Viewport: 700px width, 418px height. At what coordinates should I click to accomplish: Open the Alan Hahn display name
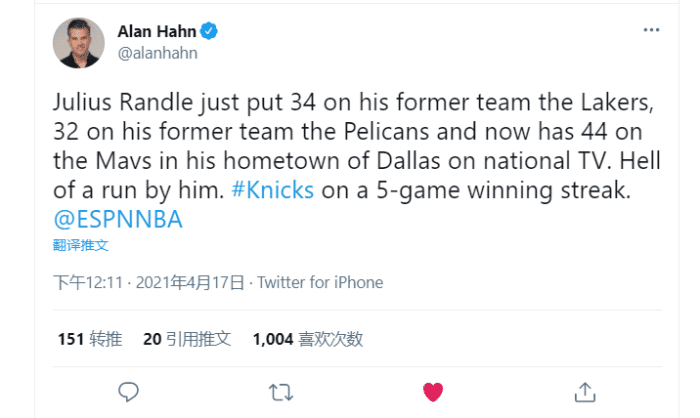pyautogui.click(x=157, y=32)
